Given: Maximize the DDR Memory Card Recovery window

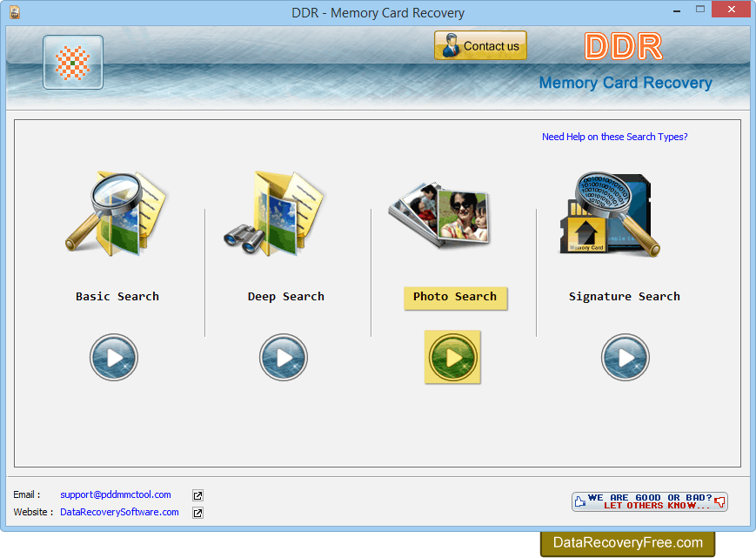Looking at the screenshot, I should coord(700,10).
